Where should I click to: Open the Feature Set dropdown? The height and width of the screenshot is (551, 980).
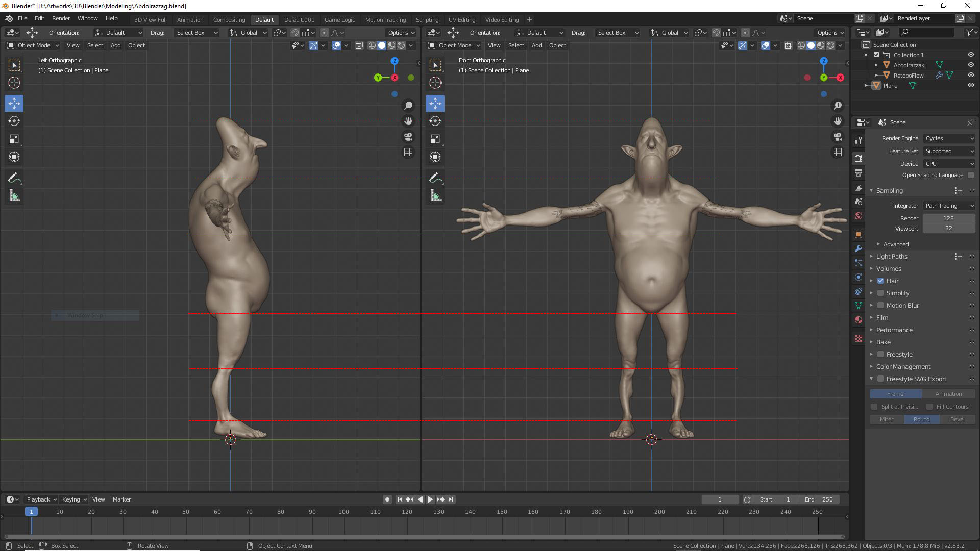coord(949,151)
